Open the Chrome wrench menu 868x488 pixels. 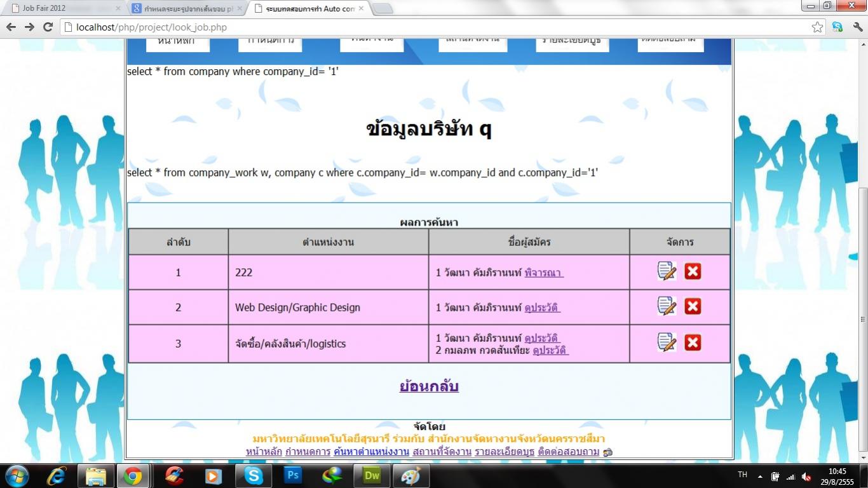(857, 27)
